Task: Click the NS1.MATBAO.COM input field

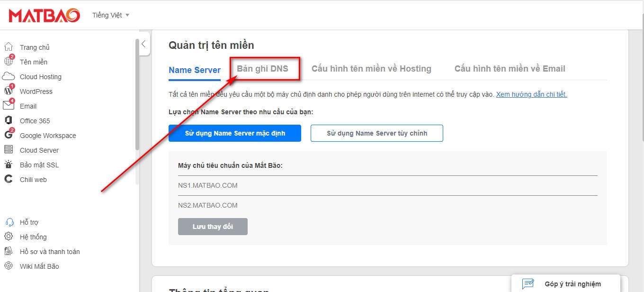Action: 331,185
